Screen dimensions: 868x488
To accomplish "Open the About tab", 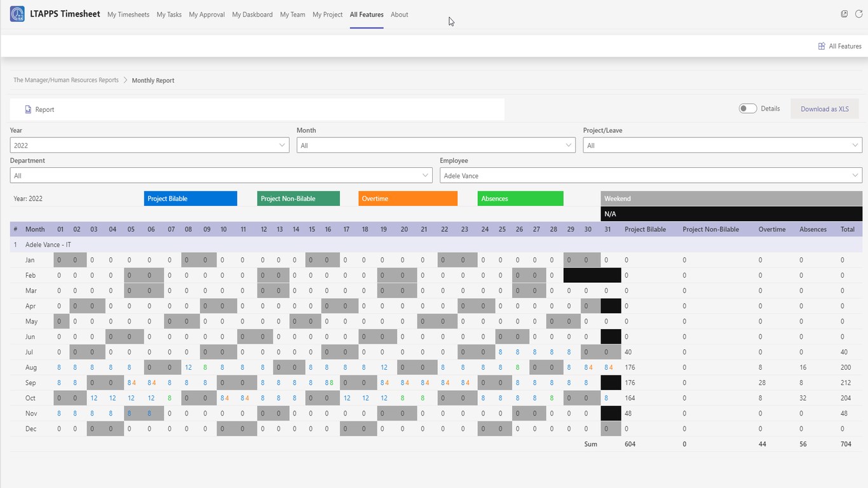I will (x=400, y=15).
